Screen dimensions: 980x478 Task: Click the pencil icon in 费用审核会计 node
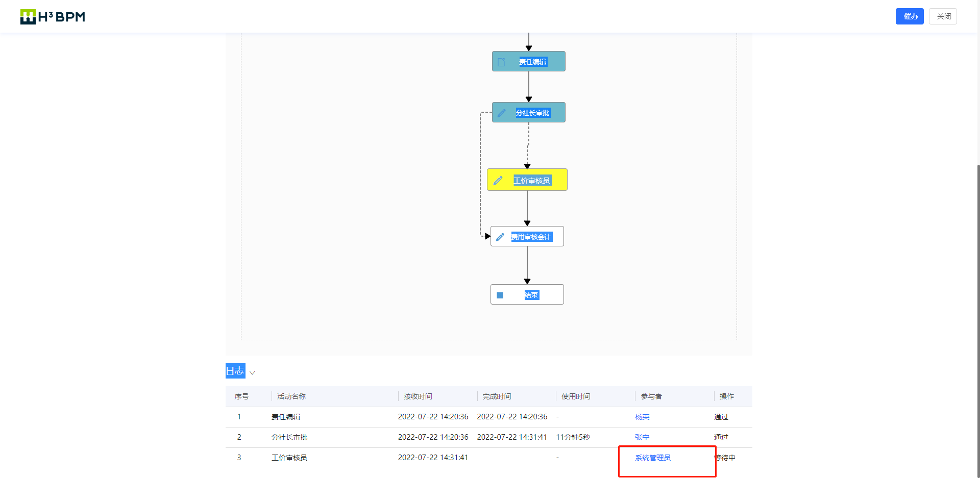click(x=500, y=237)
